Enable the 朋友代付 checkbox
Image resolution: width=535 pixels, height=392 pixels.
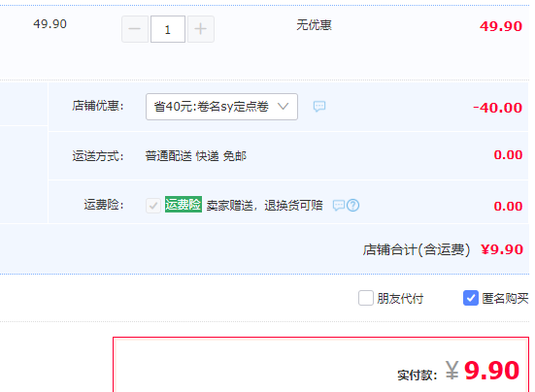click(x=366, y=298)
